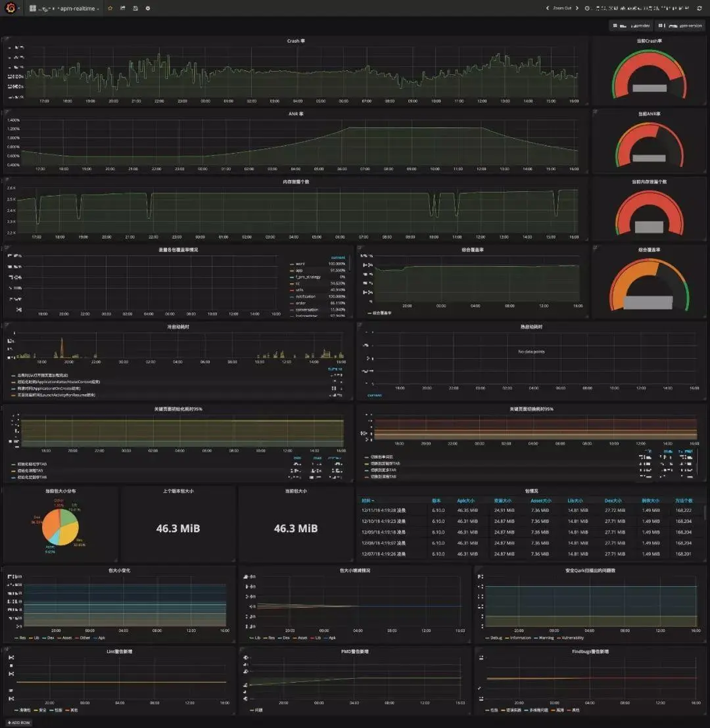The width and height of the screenshot is (710, 728).
Task: Toggle the Debug series in the Qark legend
Action: point(494,638)
